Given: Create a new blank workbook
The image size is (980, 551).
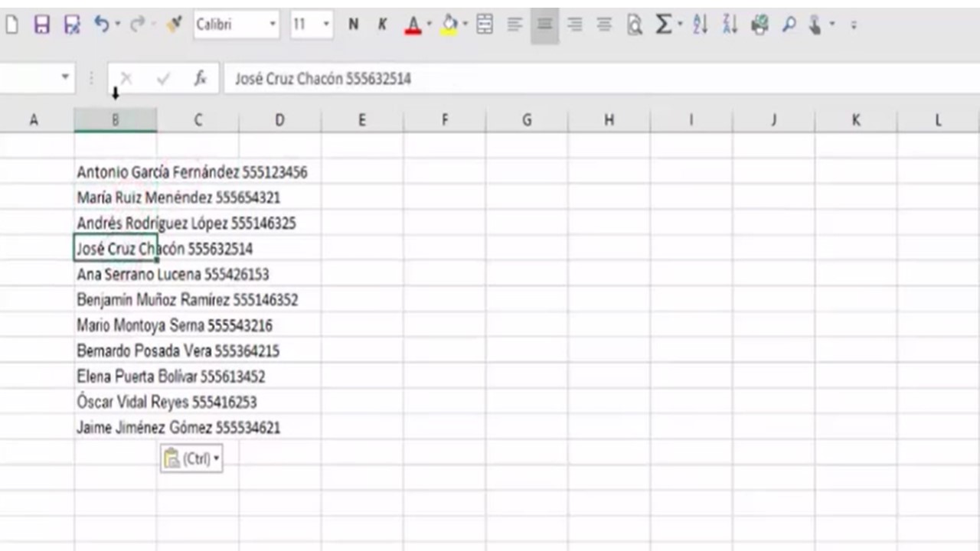Looking at the screenshot, I should 11,25.
